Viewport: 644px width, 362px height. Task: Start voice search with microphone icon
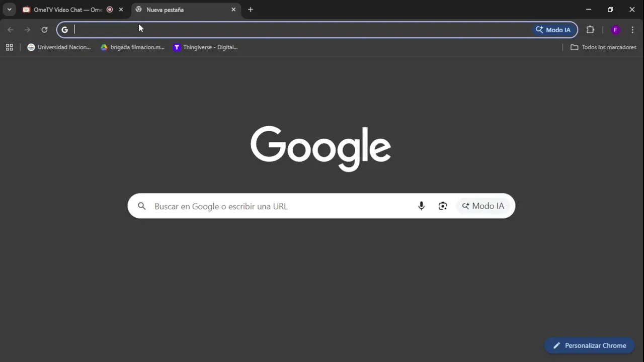(422, 206)
